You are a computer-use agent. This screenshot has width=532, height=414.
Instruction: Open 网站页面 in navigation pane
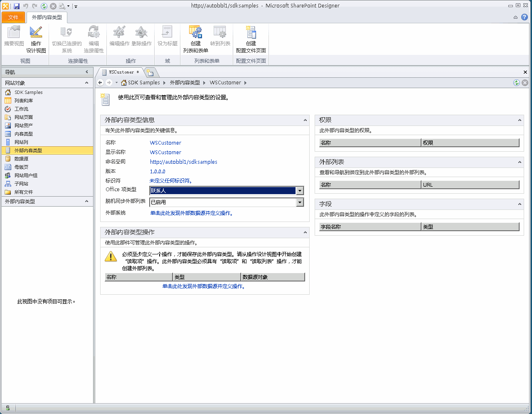[x=24, y=117]
